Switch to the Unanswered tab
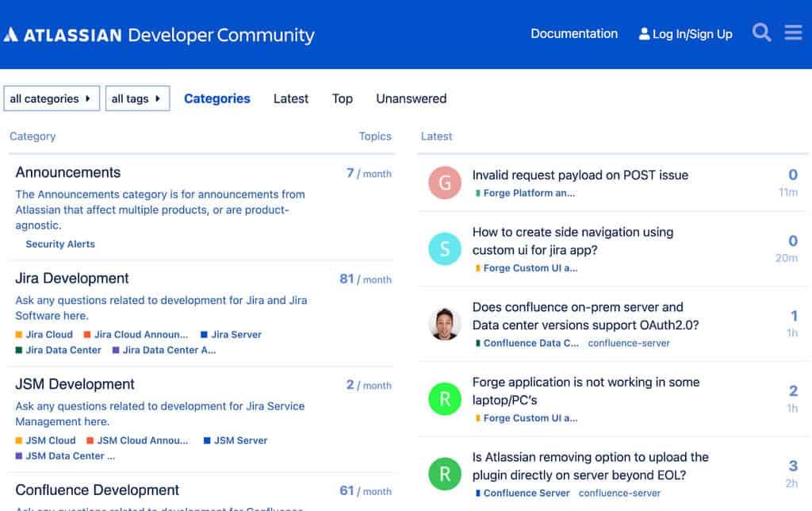The width and height of the screenshot is (812, 511). click(x=411, y=98)
